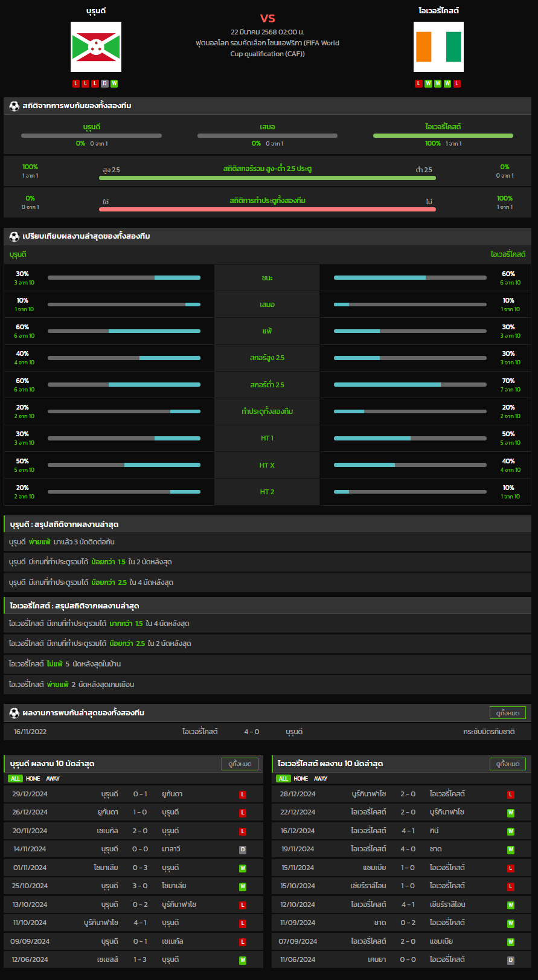Click the last red L badge in Ivory Coast form row
Image resolution: width=538 pixels, height=980 pixels.
tap(457, 84)
